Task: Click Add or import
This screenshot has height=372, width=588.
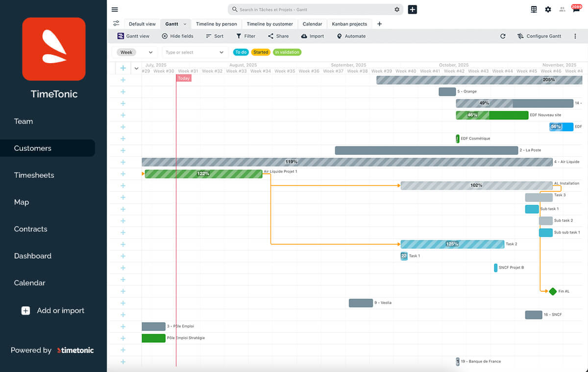Action: [x=53, y=310]
